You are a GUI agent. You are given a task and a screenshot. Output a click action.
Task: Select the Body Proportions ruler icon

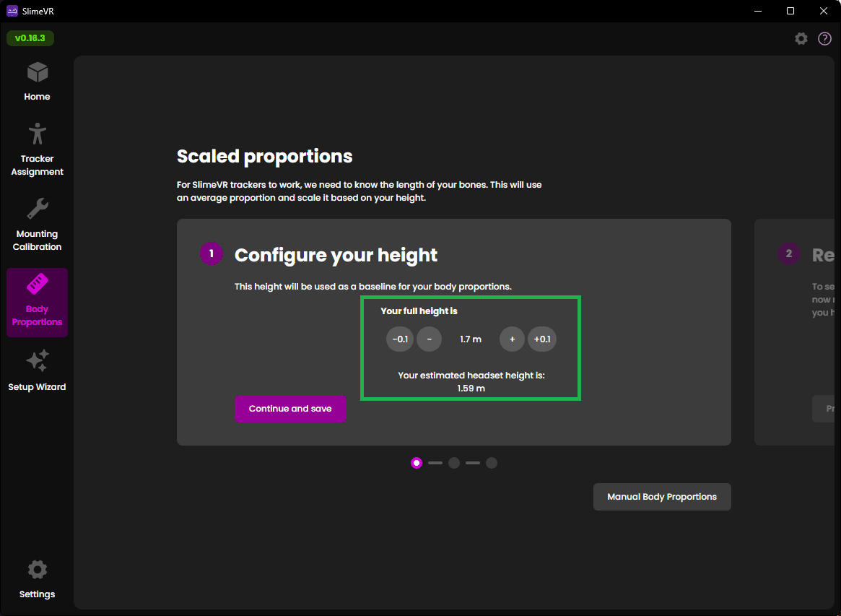[x=37, y=285]
